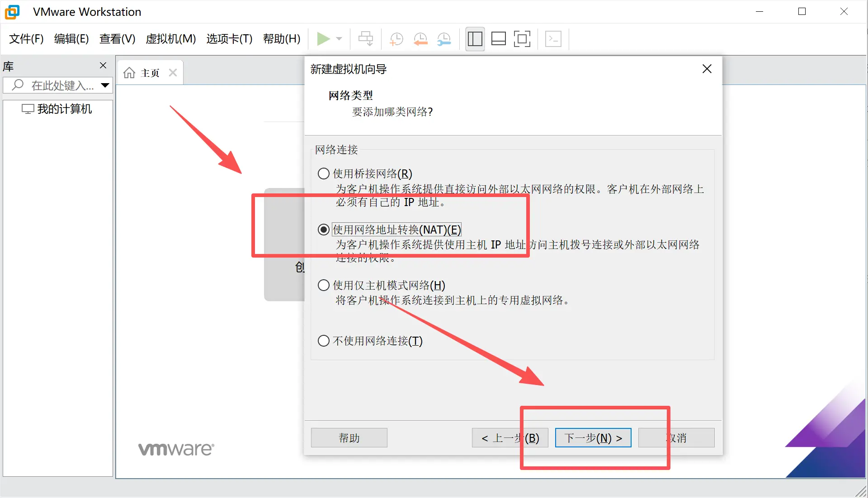868x498 pixels.
Task: Click the green power on play icon
Action: (323, 39)
